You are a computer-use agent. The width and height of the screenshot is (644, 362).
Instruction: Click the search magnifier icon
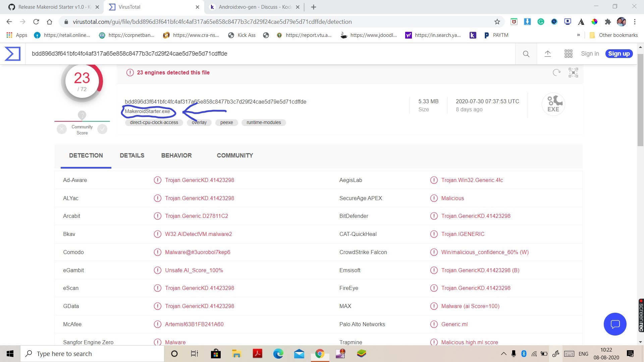coord(526,54)
